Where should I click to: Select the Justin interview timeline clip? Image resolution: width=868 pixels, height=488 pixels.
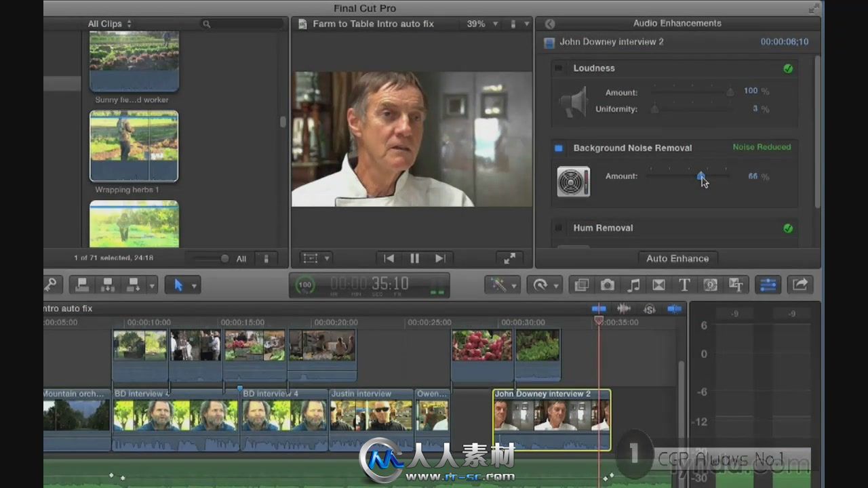371,420
